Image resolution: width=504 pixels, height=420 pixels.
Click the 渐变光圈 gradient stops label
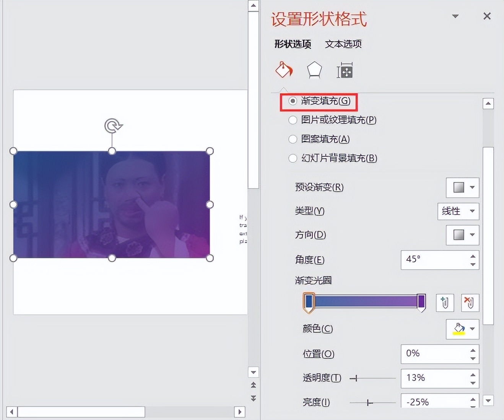(313, 281)
